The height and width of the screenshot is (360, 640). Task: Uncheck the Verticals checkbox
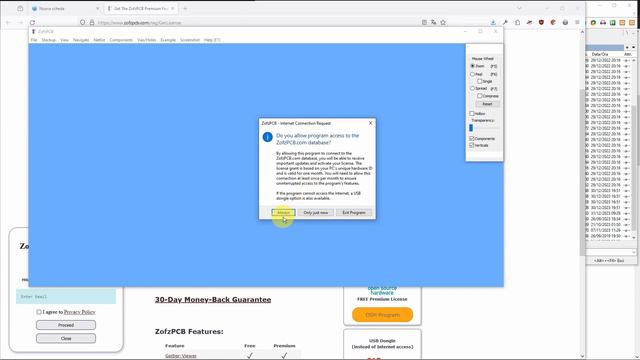point(472,145)
